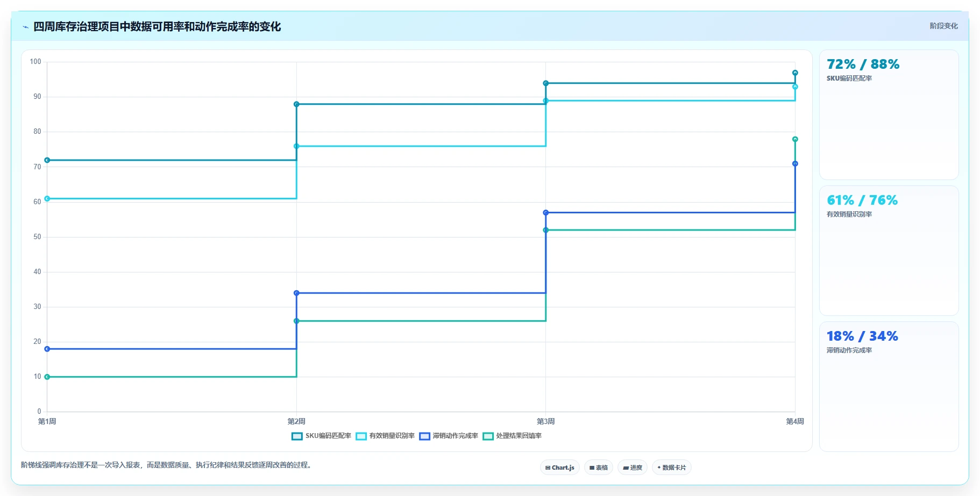Click the SKU编码匹配率 point at 第4周 (97)
Image resolution: width=980 pixels, height=496 pixels.
795,73
